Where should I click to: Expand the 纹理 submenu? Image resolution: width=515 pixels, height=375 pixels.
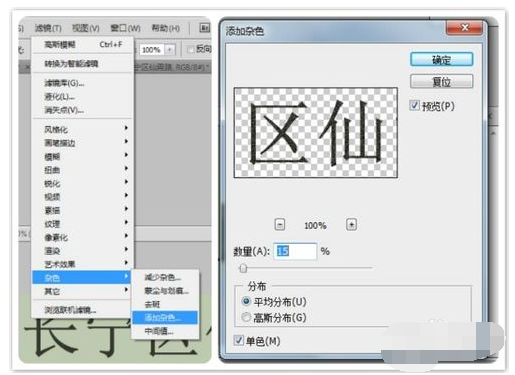(83, 224)
